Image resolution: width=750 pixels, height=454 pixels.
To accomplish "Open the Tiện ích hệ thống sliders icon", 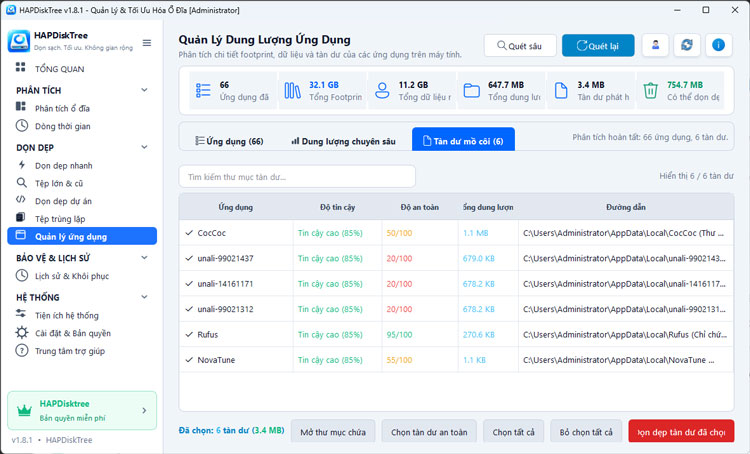I will click(21, 314).
